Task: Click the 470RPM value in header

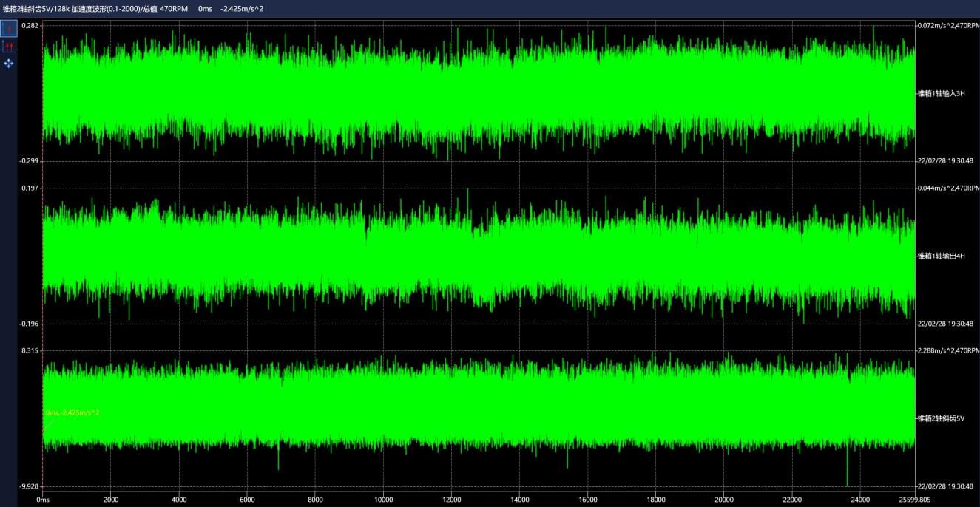Action: coord(174,9)
